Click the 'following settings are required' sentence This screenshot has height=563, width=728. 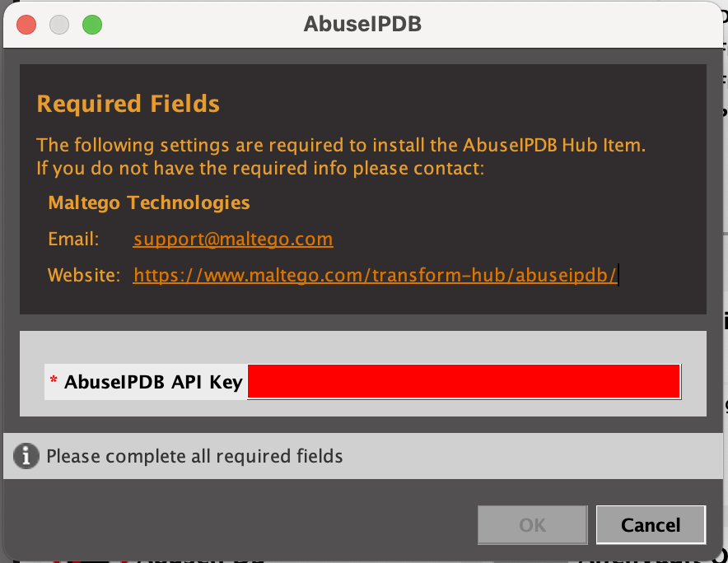(341, 145)
